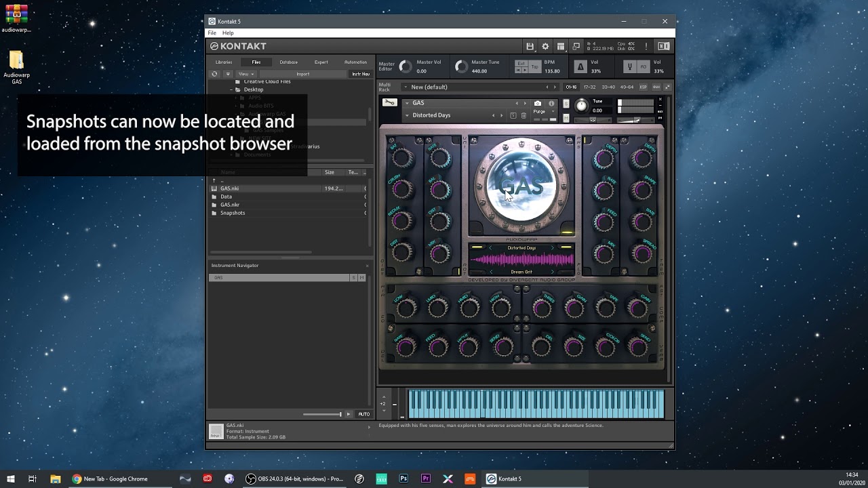This screenshot has width=868, height=488.
Task: Click the Master Tune knob
Action: coord(461,66)
